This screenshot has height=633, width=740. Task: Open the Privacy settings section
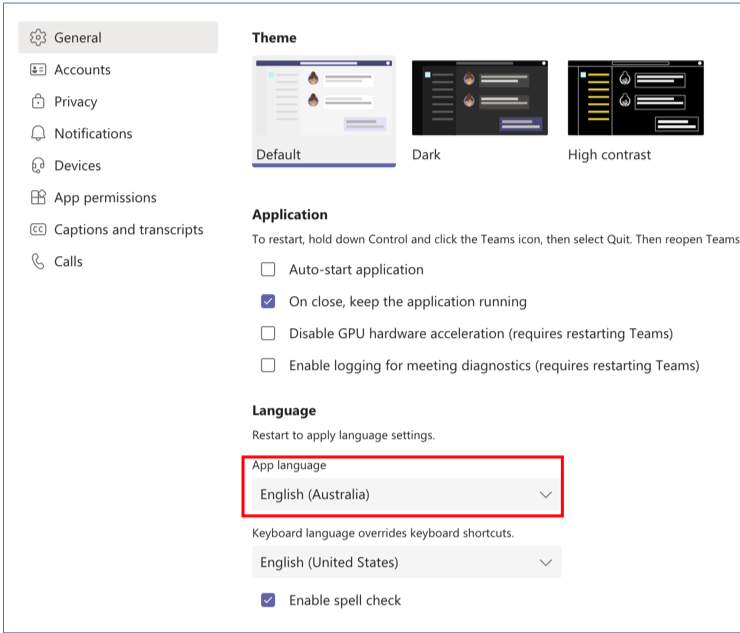(75, 102)
